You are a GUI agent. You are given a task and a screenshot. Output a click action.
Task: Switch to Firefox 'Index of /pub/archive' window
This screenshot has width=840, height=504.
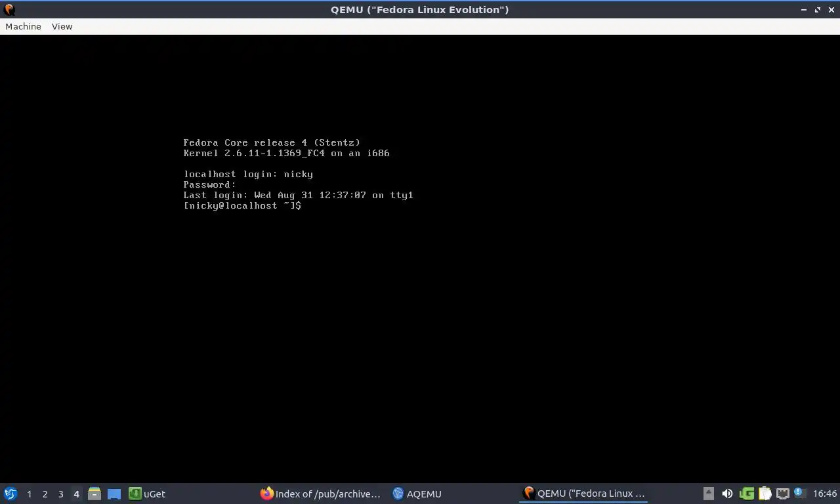(x=320, y=493)
